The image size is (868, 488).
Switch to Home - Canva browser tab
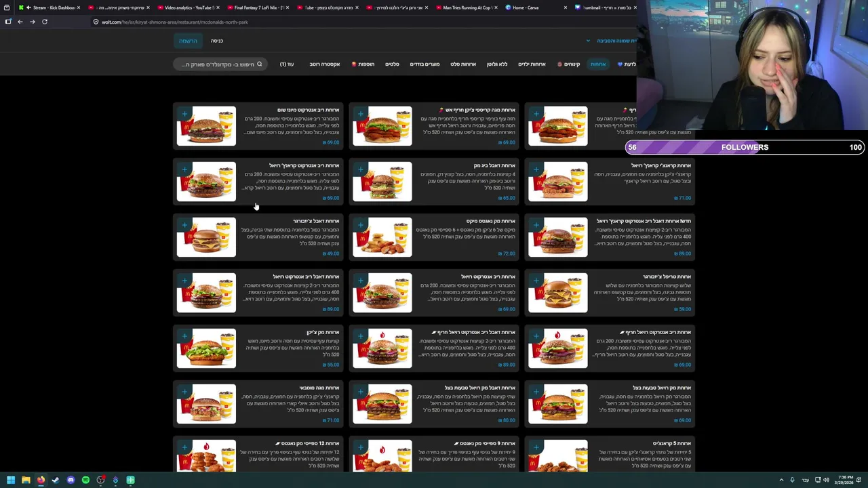coord(534,7)
